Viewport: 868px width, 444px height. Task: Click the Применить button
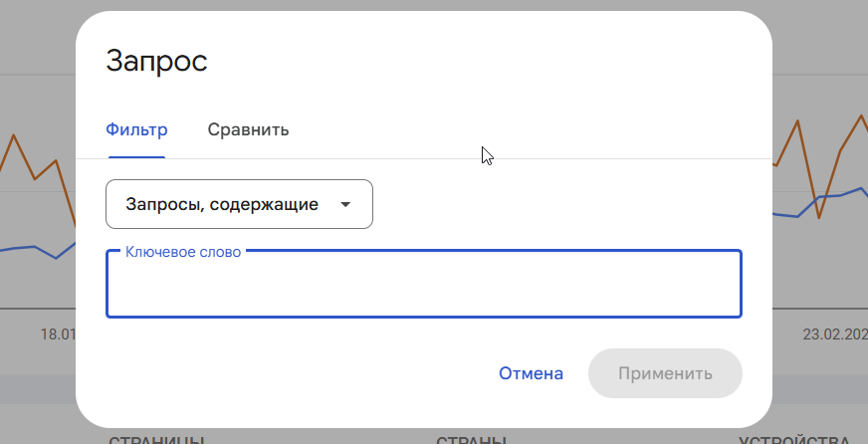coord(665,373)
